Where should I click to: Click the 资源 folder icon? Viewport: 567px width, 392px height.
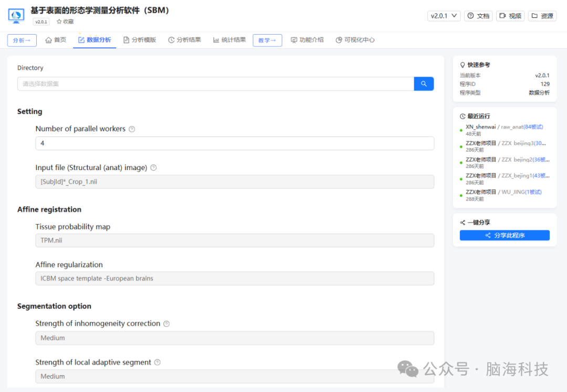[x=534, y=16]
